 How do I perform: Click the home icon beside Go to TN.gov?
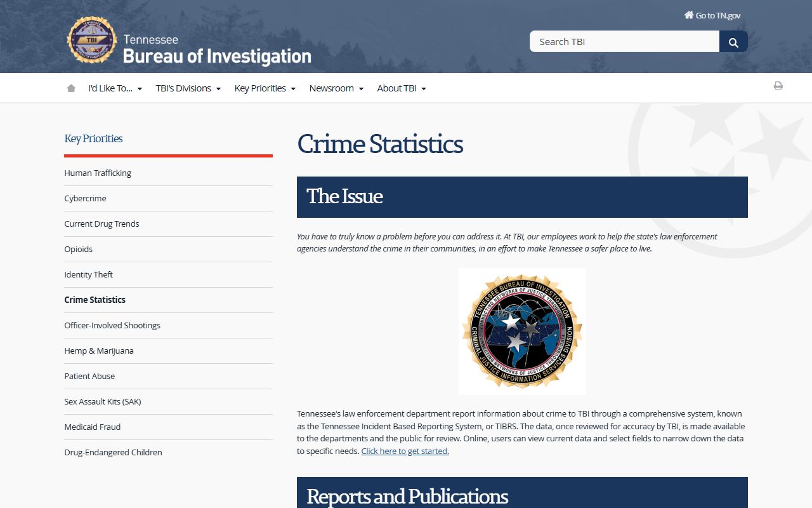(688, 15)
